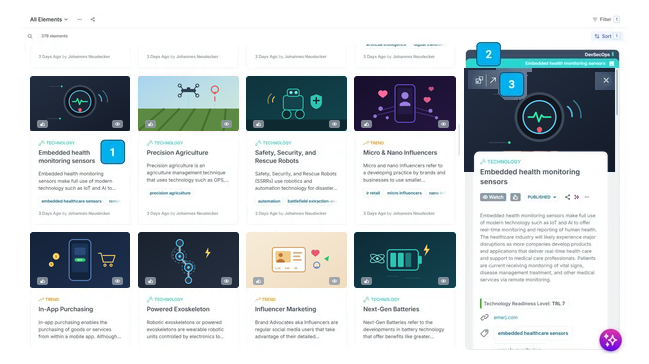This screenshot has height=364, width=649.
Task: Toggle watch eye on Influencer Marketing card
Action: pos(334,281)
